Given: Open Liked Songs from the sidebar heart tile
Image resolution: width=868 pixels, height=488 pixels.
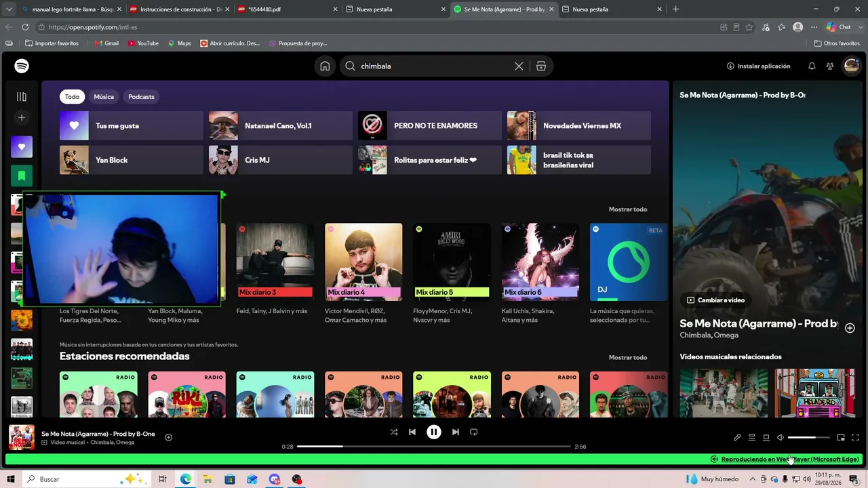Looking at the screenshot, I should [x=22, y=147].
